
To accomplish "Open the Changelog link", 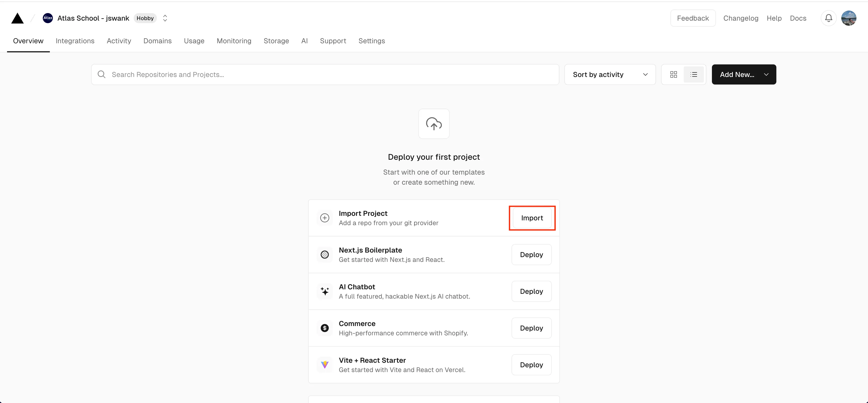I will (x=741, y=18).
